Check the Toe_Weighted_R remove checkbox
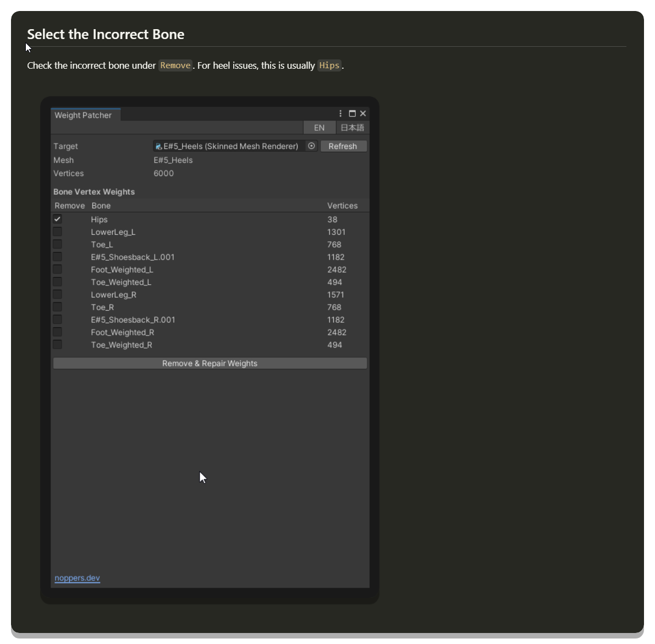655x644 pixels. [x=57, y=345]
